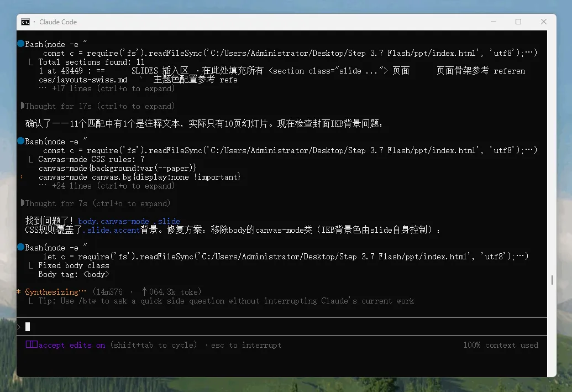
Task: Click 'esc to interrupt' hint text
Action: [246, 345]
